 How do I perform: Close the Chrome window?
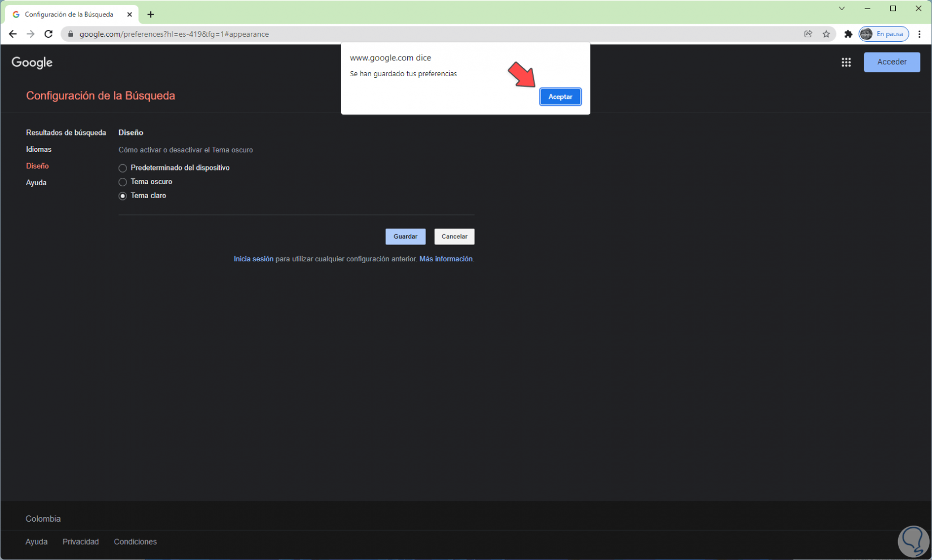(x=918, y=8)
